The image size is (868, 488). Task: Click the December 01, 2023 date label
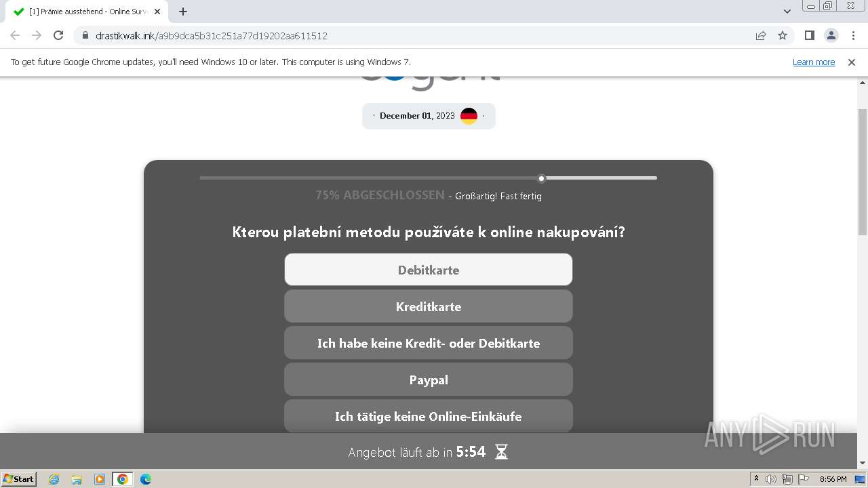pos(417,116)
